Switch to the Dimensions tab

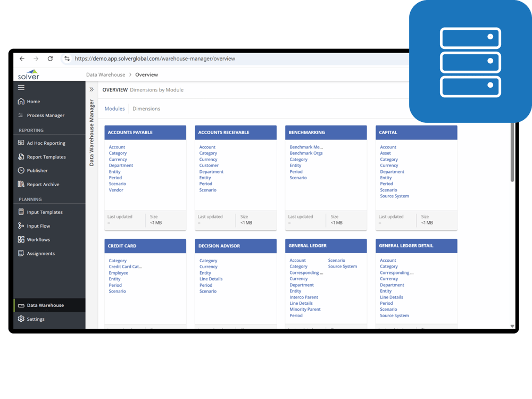click(x=146, y=109)
